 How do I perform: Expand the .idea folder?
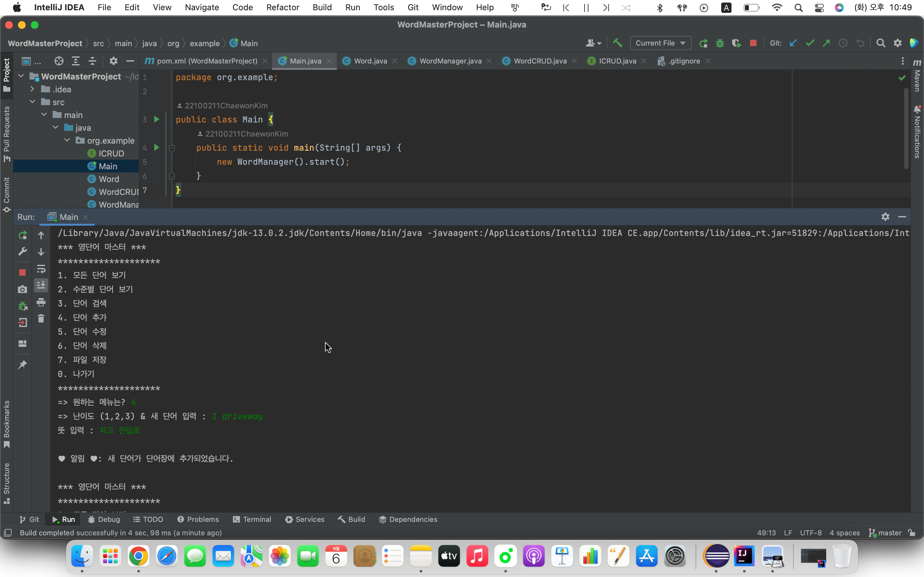[x=33, y=89]
